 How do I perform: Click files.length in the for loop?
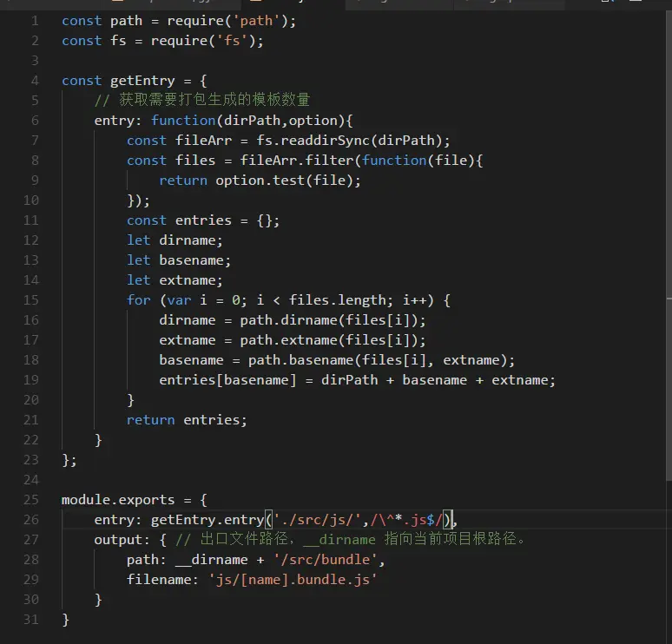click(337, 300)
